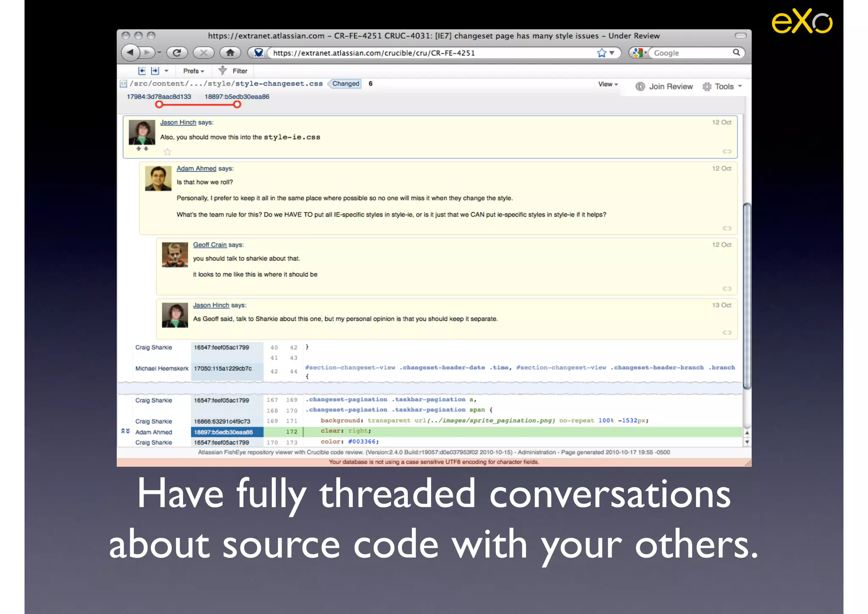Open the Prefs dropdown menu
Screen dimensions: 868x614
pyautogui.click(x=194, y=71)
